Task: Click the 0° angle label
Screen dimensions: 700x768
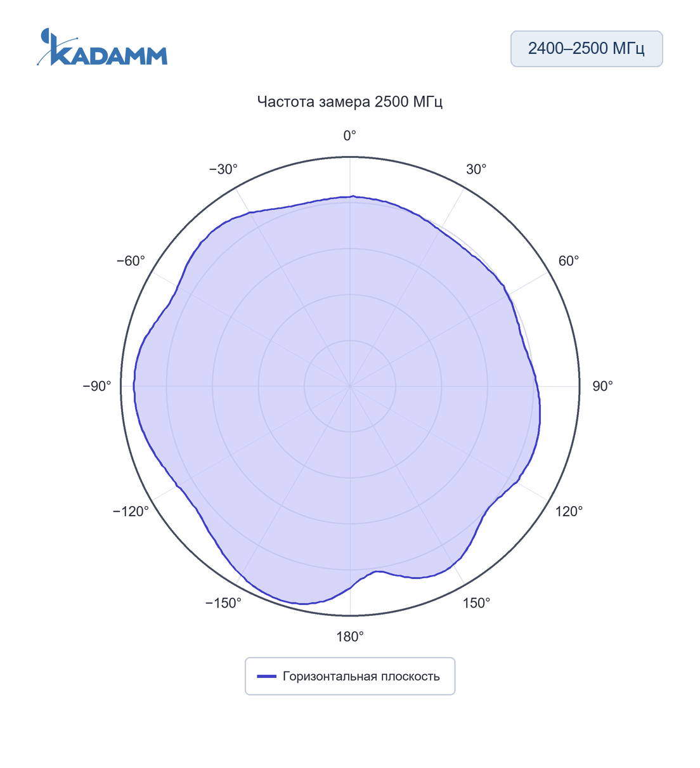Action: [350, 136]
